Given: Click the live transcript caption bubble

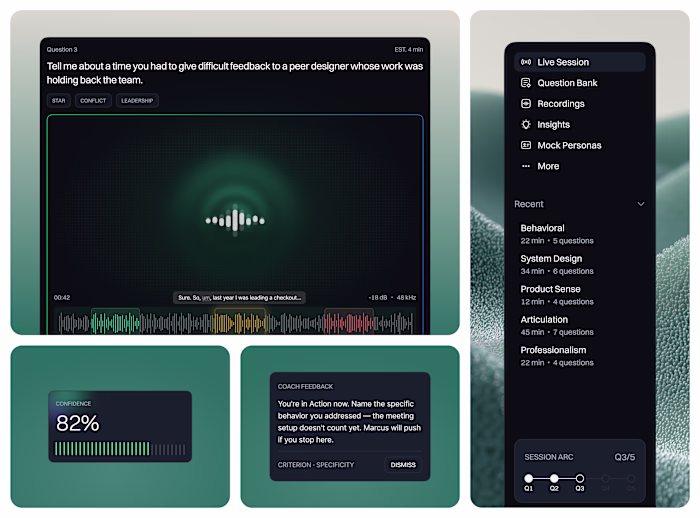Looking at the screenshot, I should (x=239, y=297).
